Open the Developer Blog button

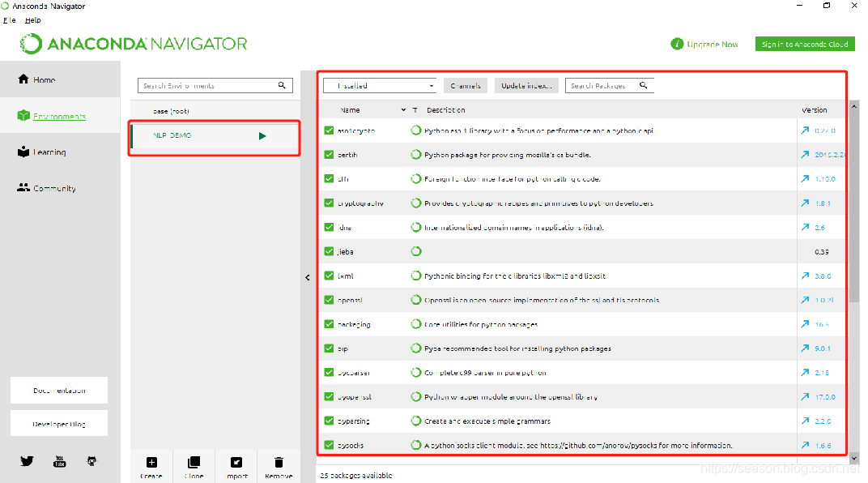coord(59,424)
